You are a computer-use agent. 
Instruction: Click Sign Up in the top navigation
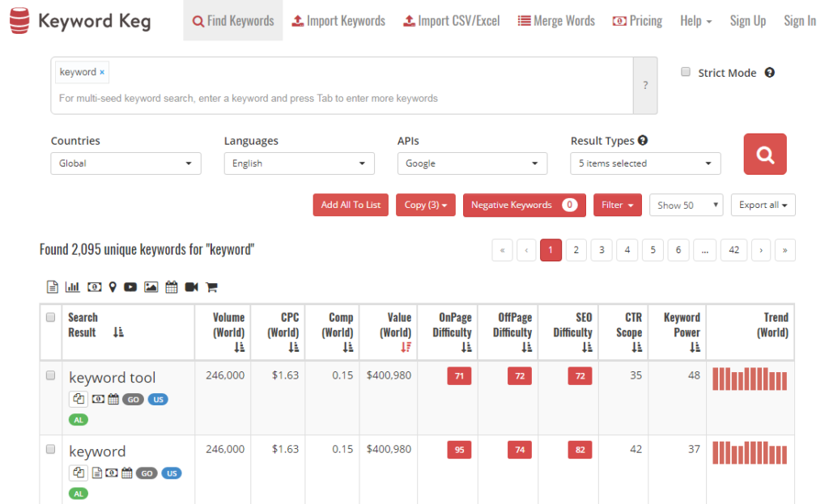[747, 20]
